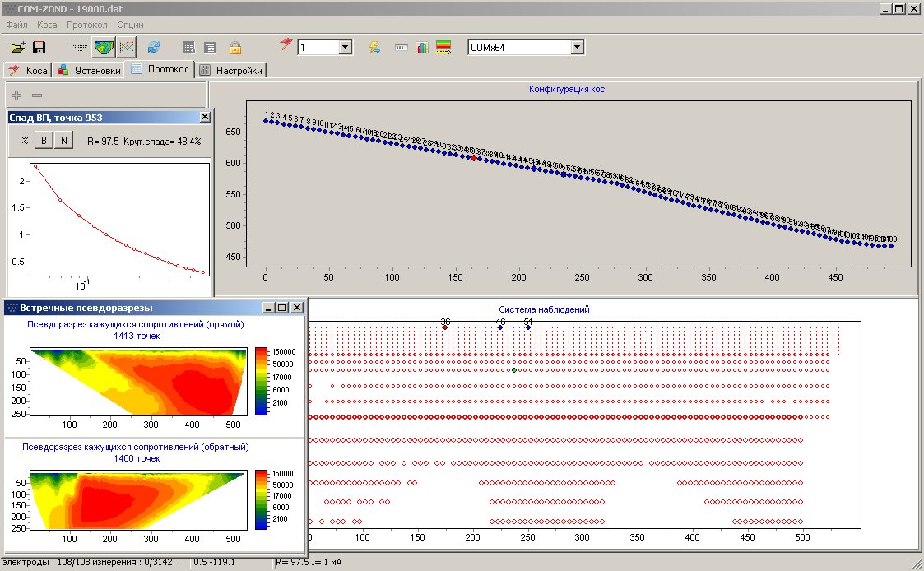The height and width of the screenshot is (571, 924).
Task: Click the lightning bolt measurement icon
Action: 374,48
